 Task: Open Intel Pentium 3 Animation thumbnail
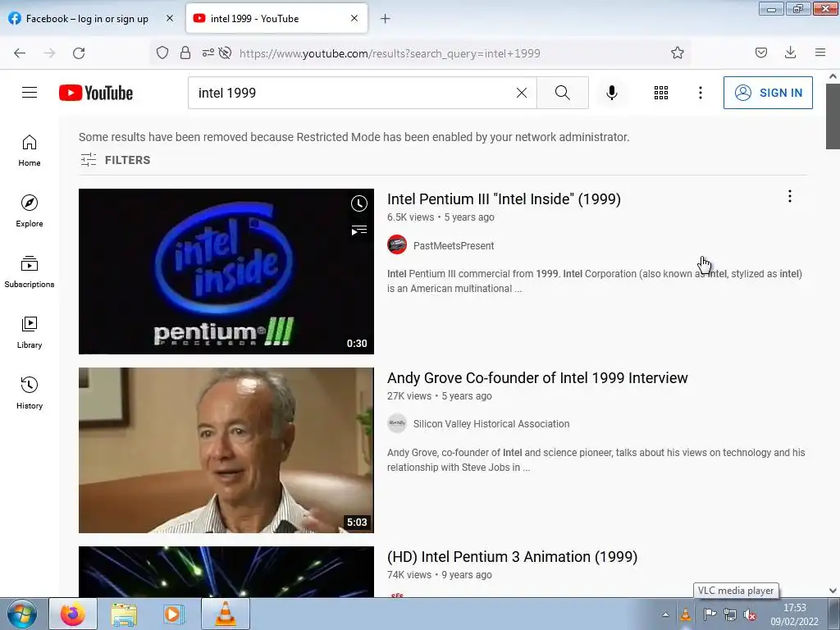pos(226,572)
